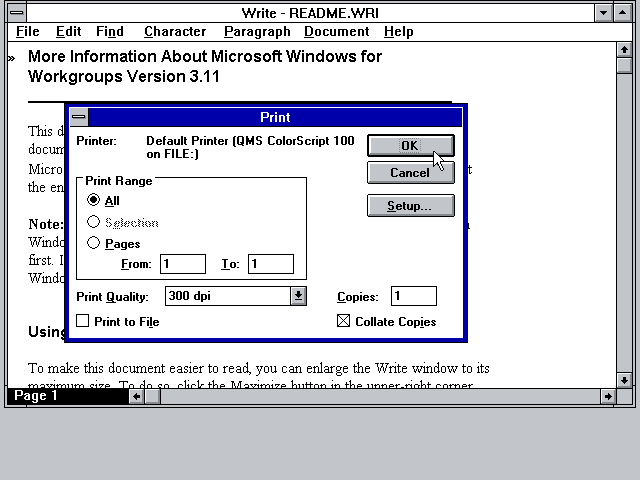Click the horizontal scrollbar thumb
The image size is (640, 480).
[x=153, y=396]
